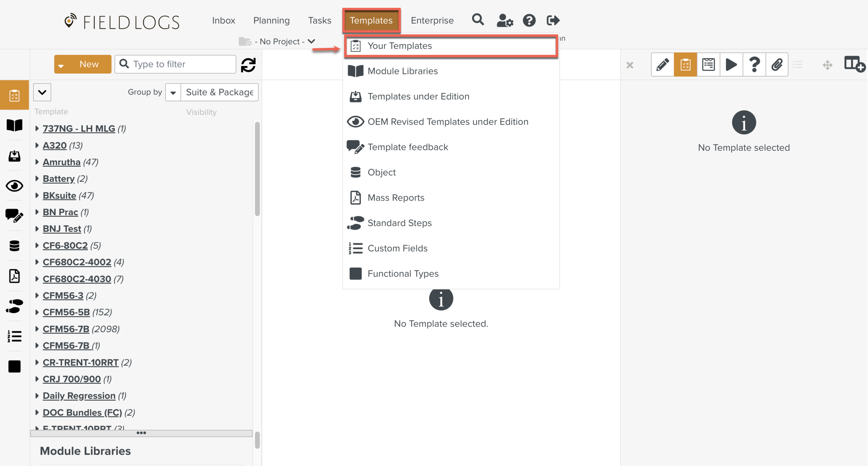Select Templates under Edition menu entry
The height and width of the screenshot is (466, 868).
click(x=451, y=97)
